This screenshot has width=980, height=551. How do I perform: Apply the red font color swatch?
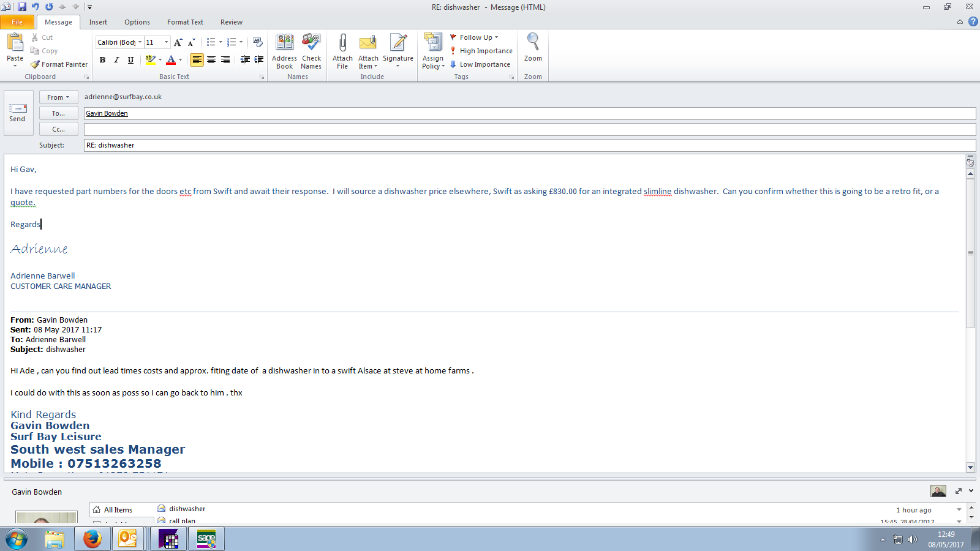point(171,60)
